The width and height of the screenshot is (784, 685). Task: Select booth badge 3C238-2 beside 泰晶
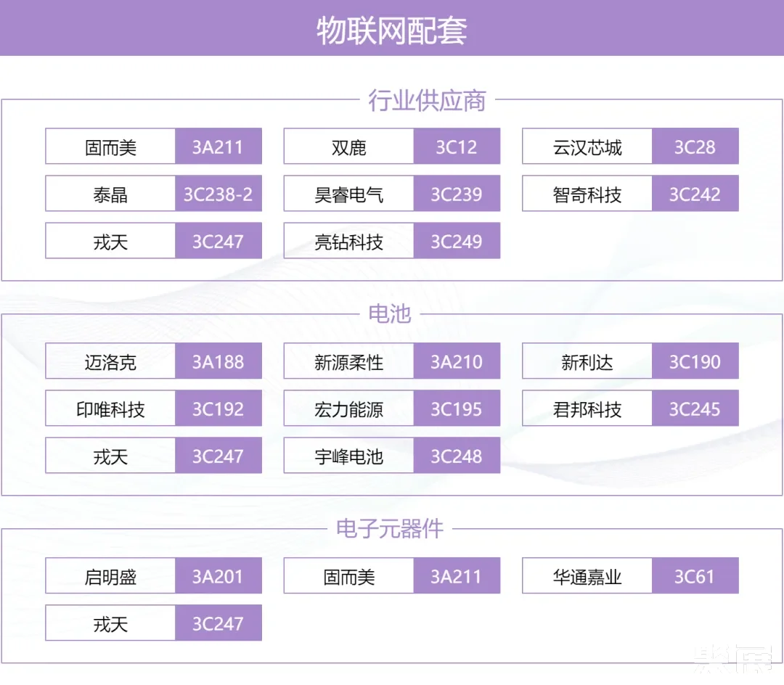click(x=219, y=193)
